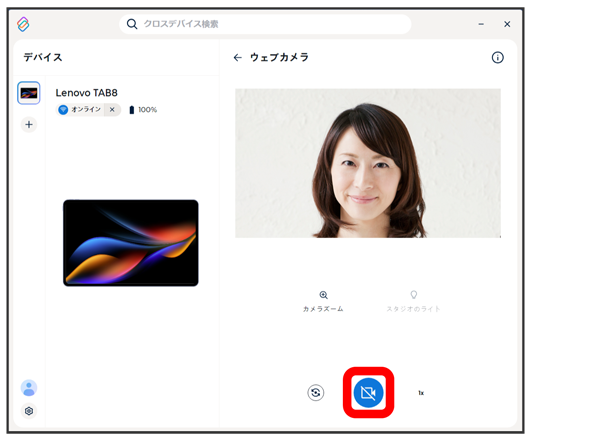The height and width of the screenshot is (441, 600).
Task: Open the camera zoom option
Action: click(x=323, y=301)
